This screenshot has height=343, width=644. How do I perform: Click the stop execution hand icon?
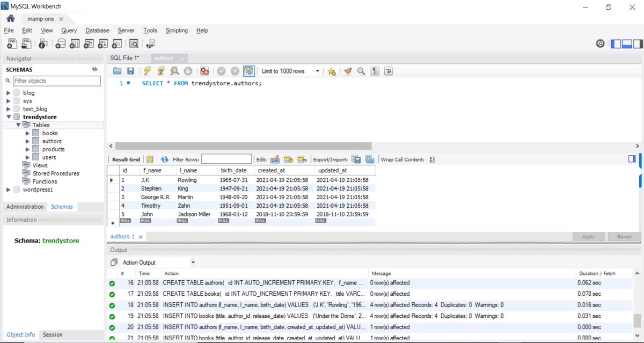[188, 71]
